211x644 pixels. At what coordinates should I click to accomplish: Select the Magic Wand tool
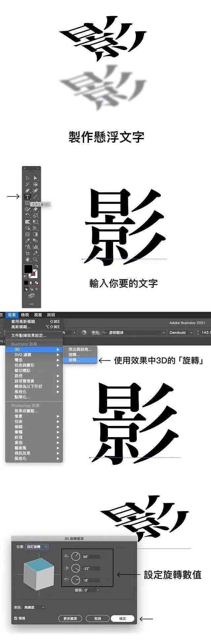click(27, 184)
